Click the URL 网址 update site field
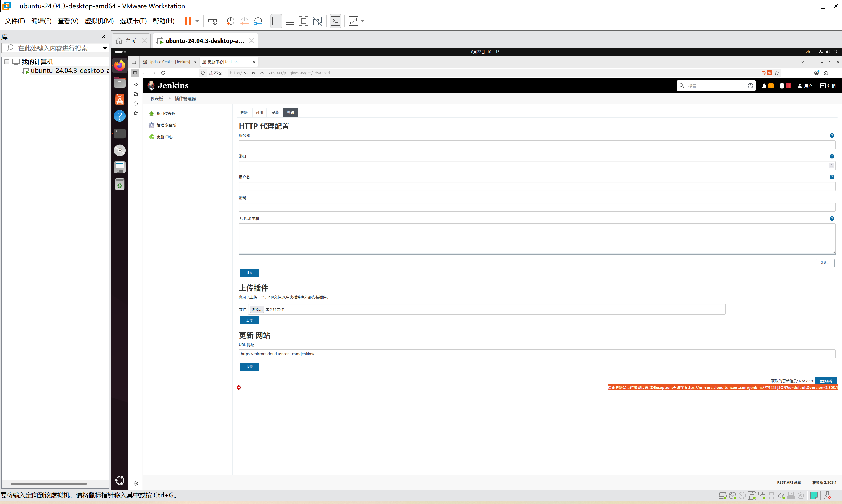 (537, 354)
